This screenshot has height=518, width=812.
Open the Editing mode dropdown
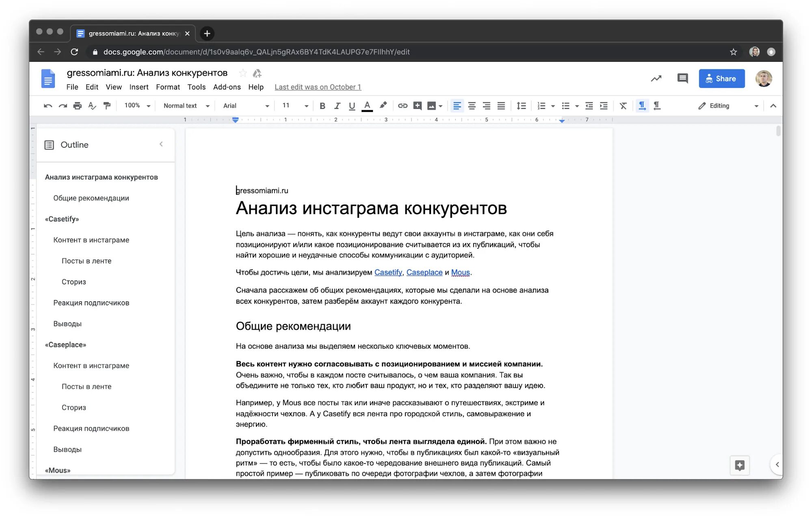tap(727, 106)
